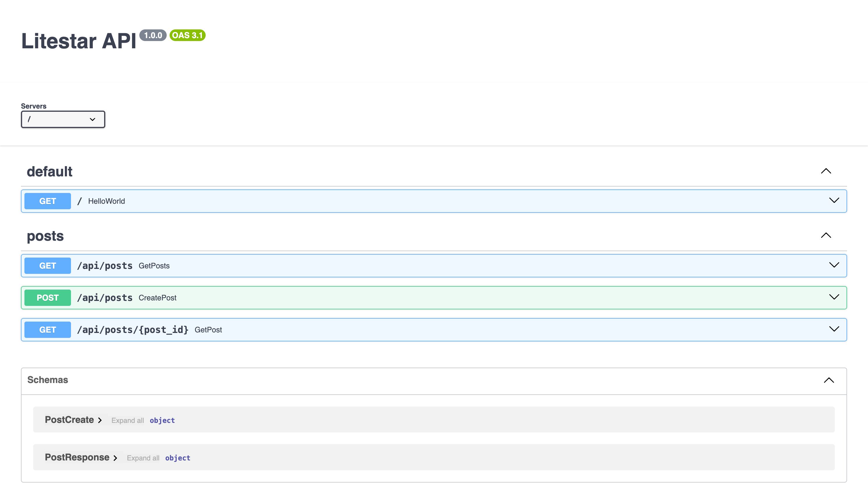Click the GET badge for GetPosts
The width and height of the screenshot is (868, 500).
click(48, 266)
